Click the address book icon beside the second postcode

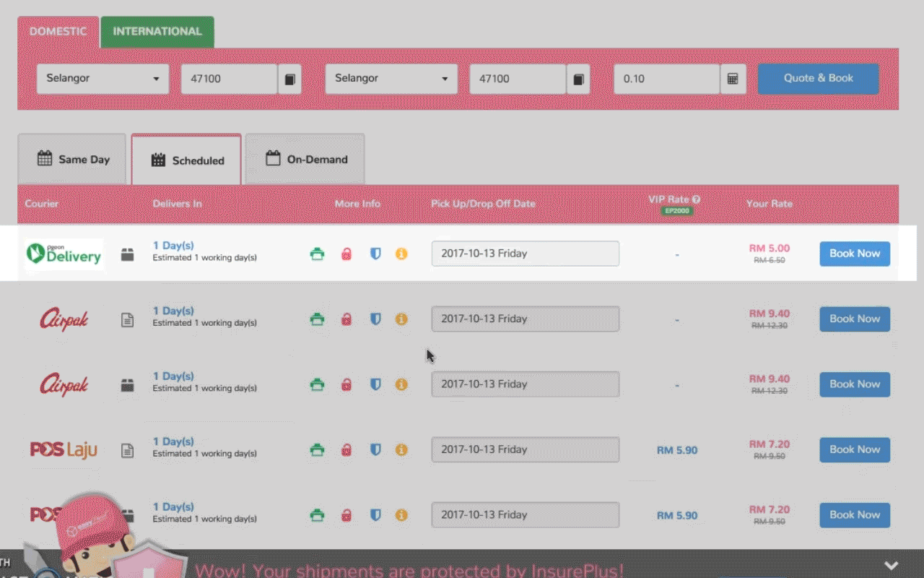(x=578, y=79)
